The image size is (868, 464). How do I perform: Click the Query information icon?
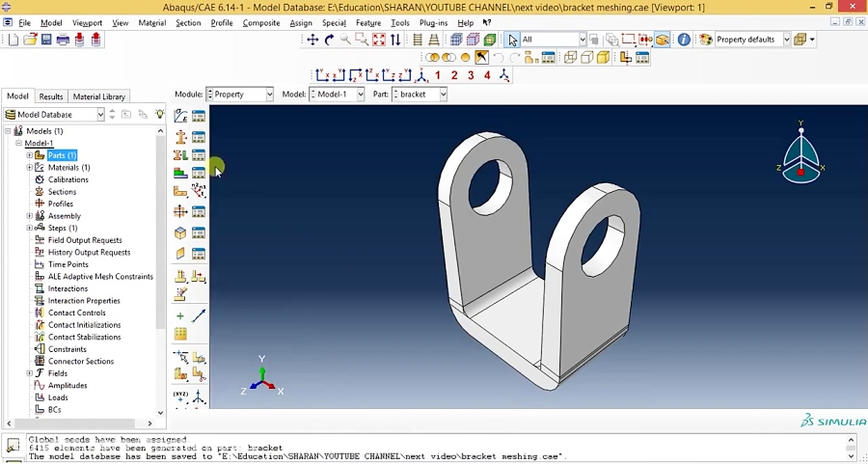click(684, 40)
